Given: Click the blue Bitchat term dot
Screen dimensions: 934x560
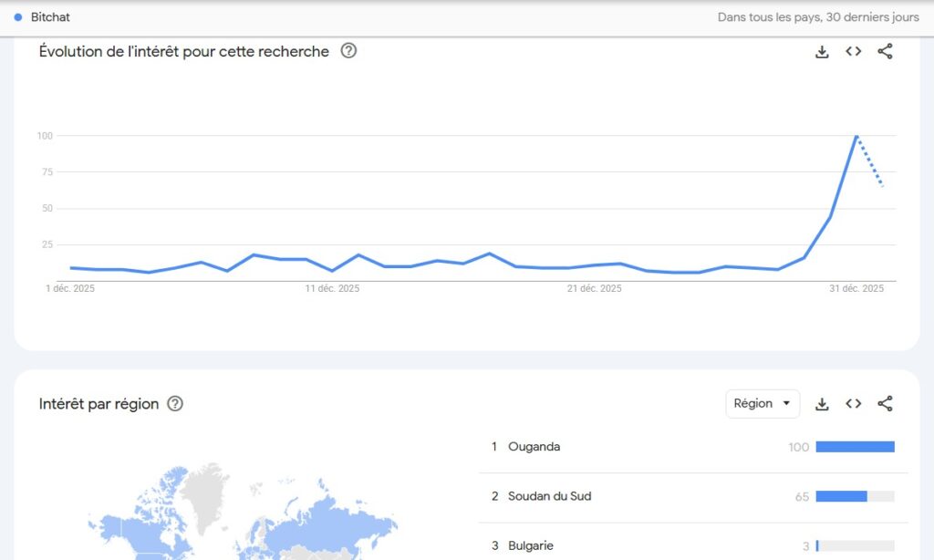Looking at the screenshot, I should pyautogui.click(x=18, y=17).
